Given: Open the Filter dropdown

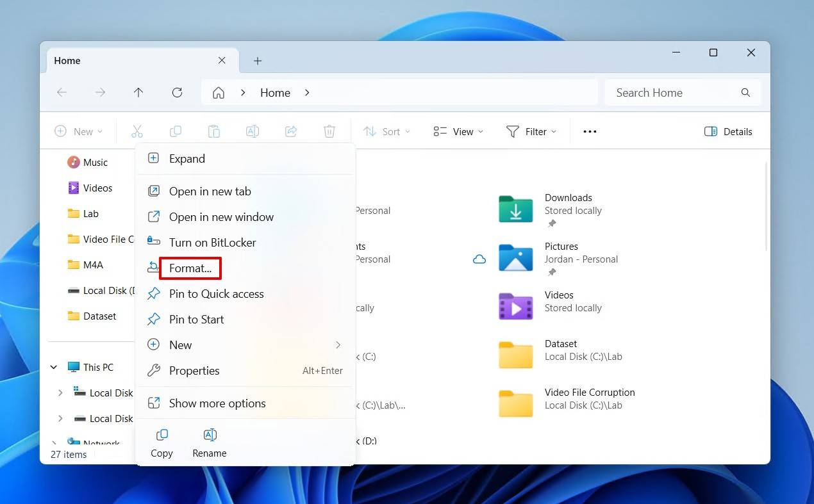Looking at the screenshot, I should [x=531, y=132].
